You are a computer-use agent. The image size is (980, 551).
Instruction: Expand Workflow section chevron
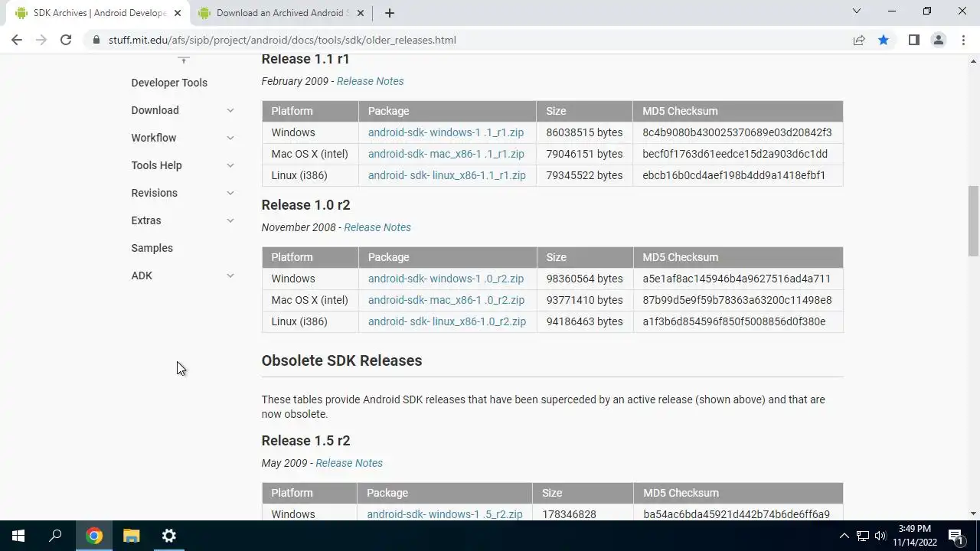230,138
